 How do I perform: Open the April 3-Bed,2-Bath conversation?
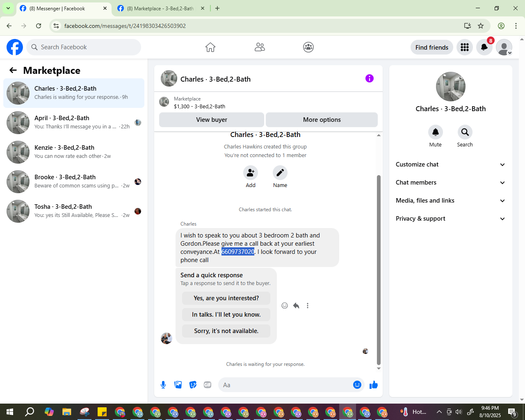(74, 123)
